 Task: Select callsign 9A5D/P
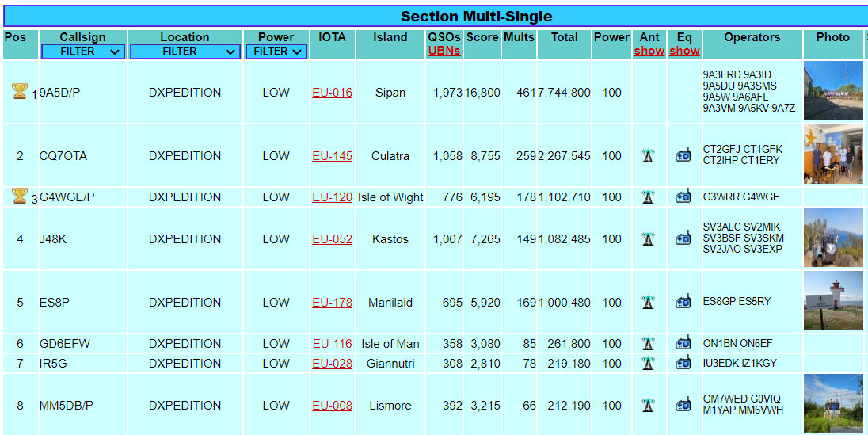tap(60, 93)
